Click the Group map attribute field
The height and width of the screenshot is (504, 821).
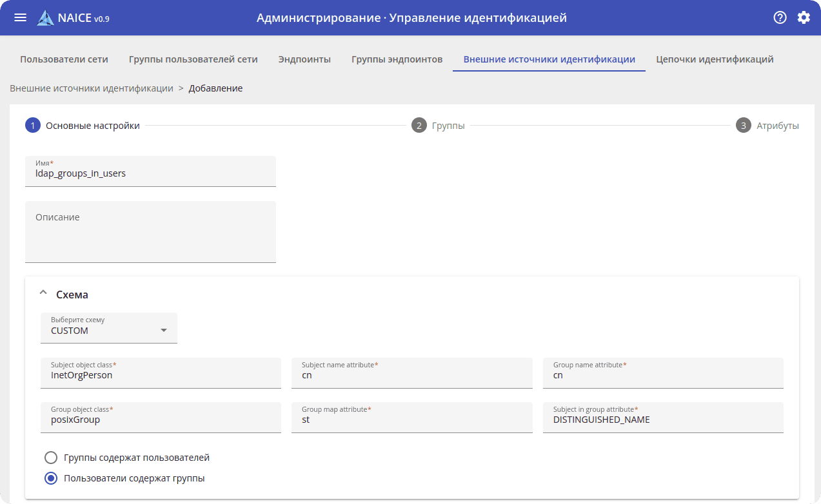click(x=411, y=420)
